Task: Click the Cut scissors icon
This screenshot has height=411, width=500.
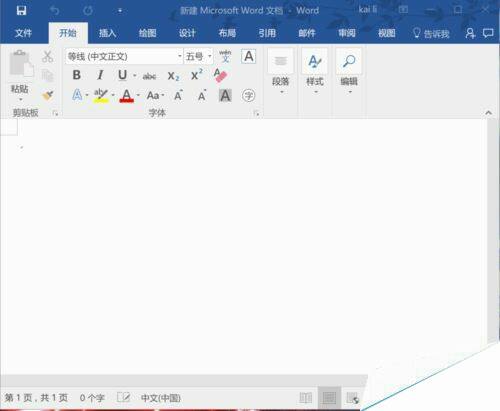Action: click(48, 56)
